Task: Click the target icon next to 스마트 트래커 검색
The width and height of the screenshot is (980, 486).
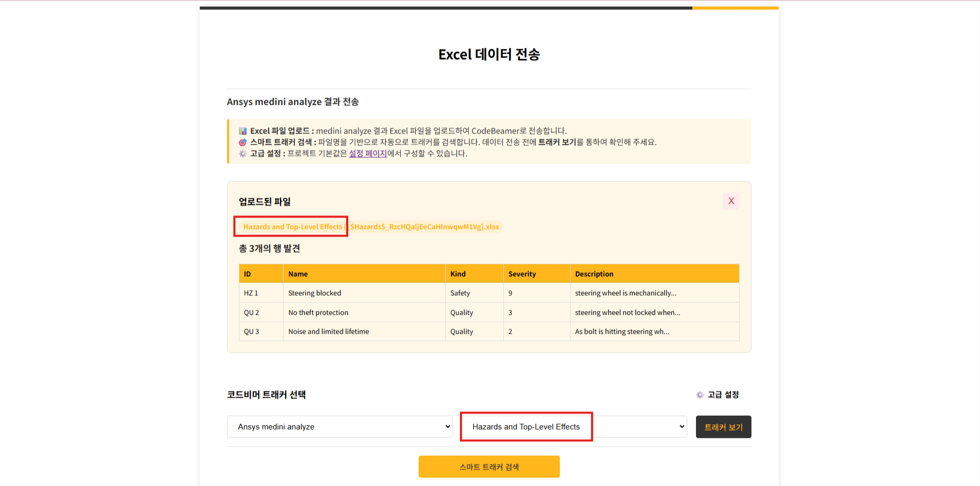Action: point(242,142)
